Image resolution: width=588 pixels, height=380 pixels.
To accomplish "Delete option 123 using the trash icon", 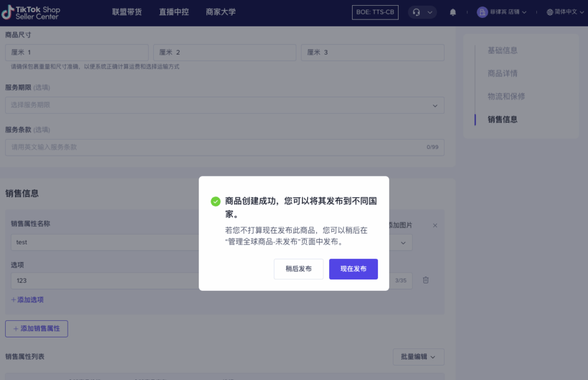I will pyautogui.click(x=425, y=280).
